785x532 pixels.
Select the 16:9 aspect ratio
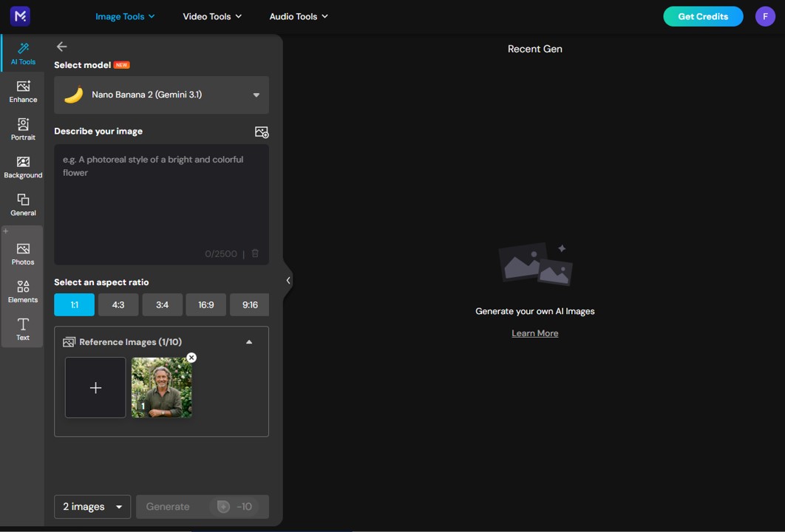[205, 304]
